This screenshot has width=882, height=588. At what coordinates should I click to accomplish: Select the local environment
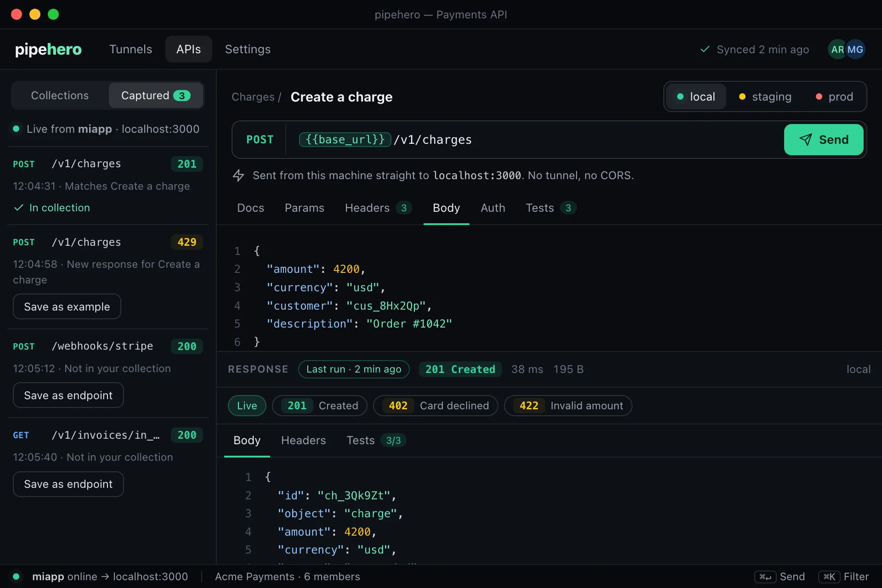(696, 96)
